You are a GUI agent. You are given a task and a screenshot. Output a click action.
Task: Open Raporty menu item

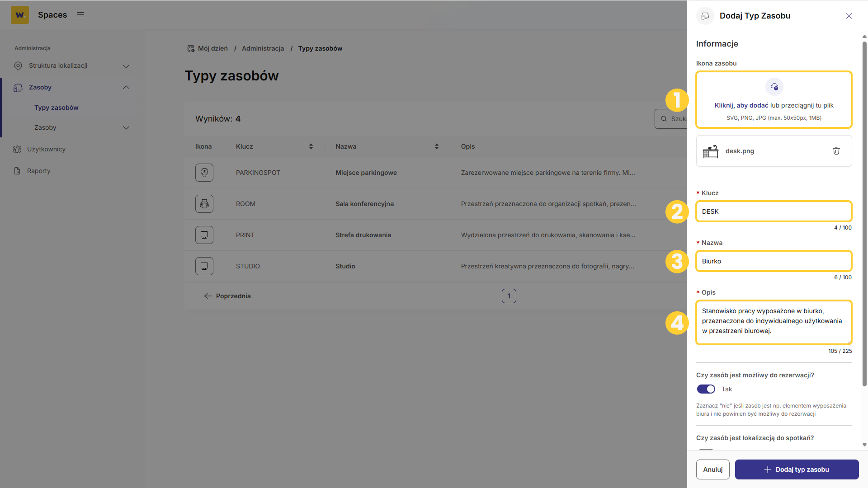point(39,171)
